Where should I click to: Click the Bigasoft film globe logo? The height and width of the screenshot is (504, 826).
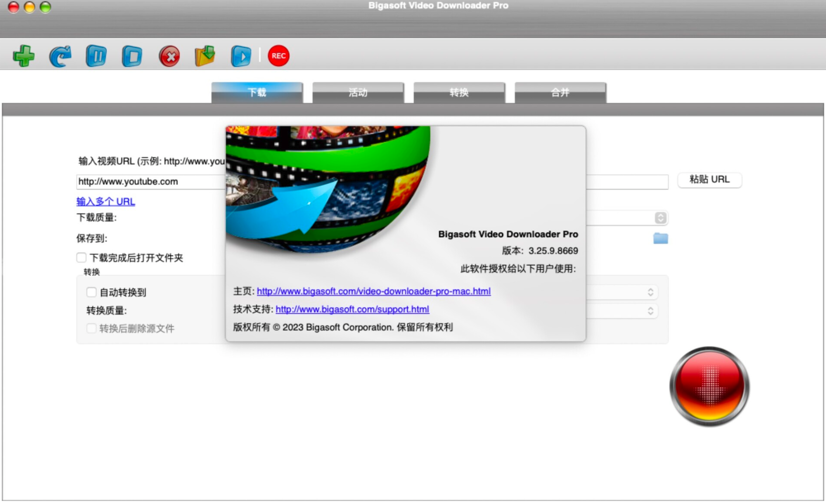[328, 188]
